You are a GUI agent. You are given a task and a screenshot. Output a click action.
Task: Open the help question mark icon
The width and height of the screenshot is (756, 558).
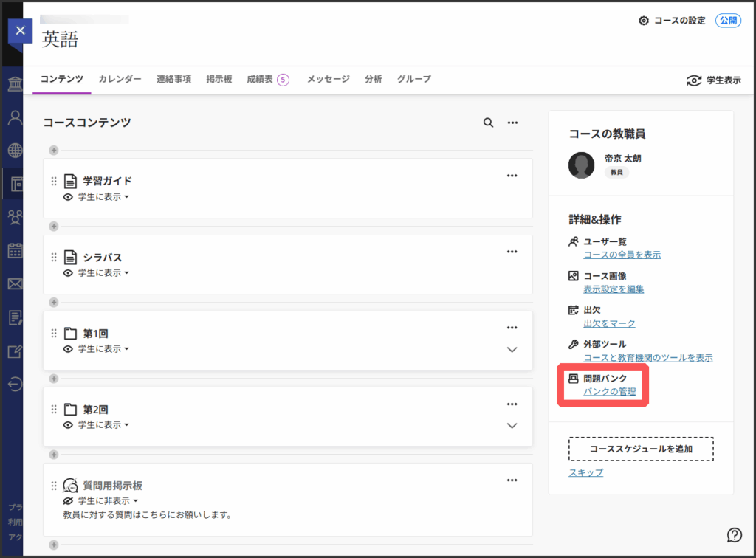pos(734,534)
